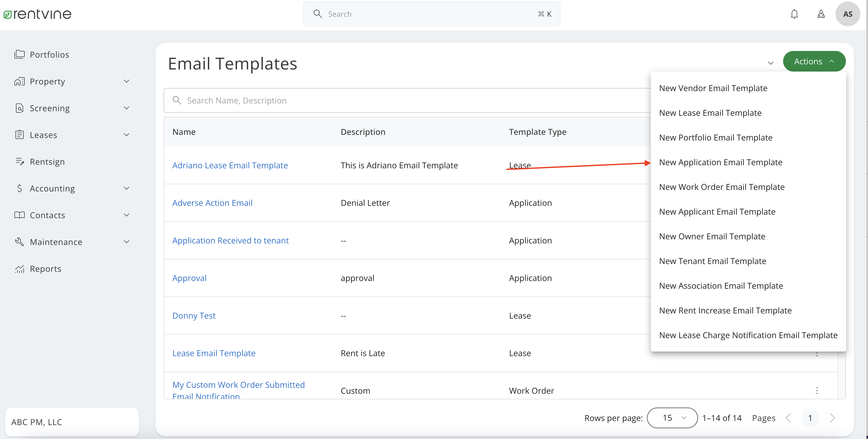This screenshot has height=439, width=868.
Task: Click the AS user avatar
Action: [847, 14]
